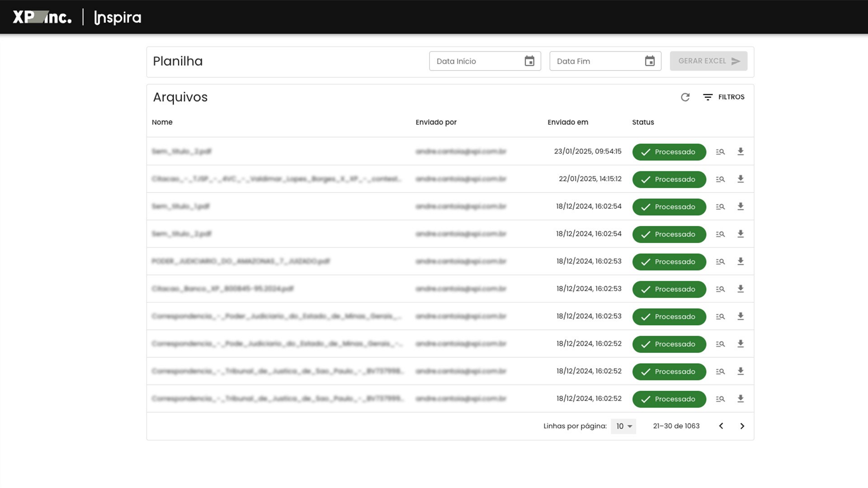View details of Sem_titulo_2.pdf sent 18/12/2024
The height and width of the screenshot is (488, 868).
[x=720, y=234]
